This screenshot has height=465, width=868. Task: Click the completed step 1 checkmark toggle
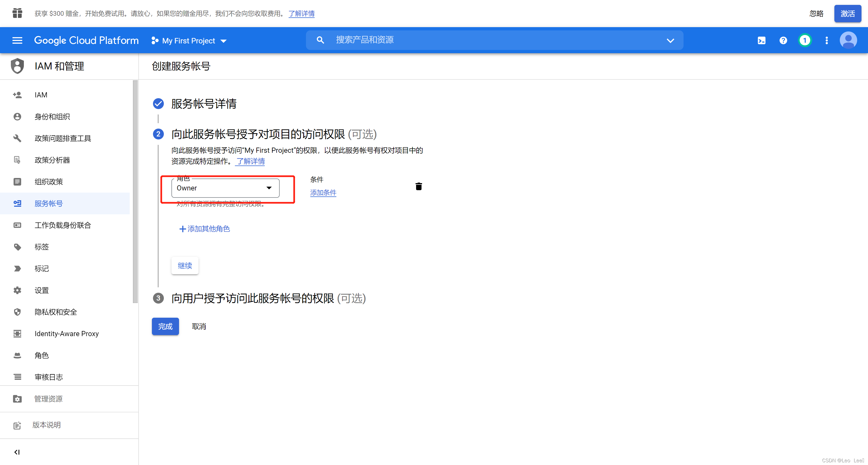(158, 104)
